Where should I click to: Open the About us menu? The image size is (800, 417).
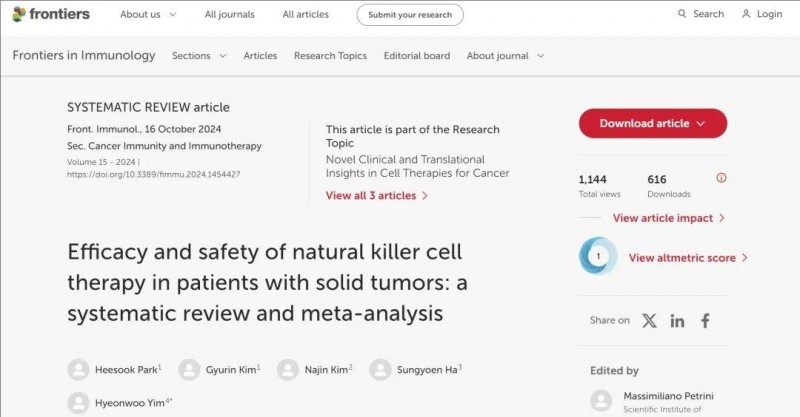click(140, 14)
